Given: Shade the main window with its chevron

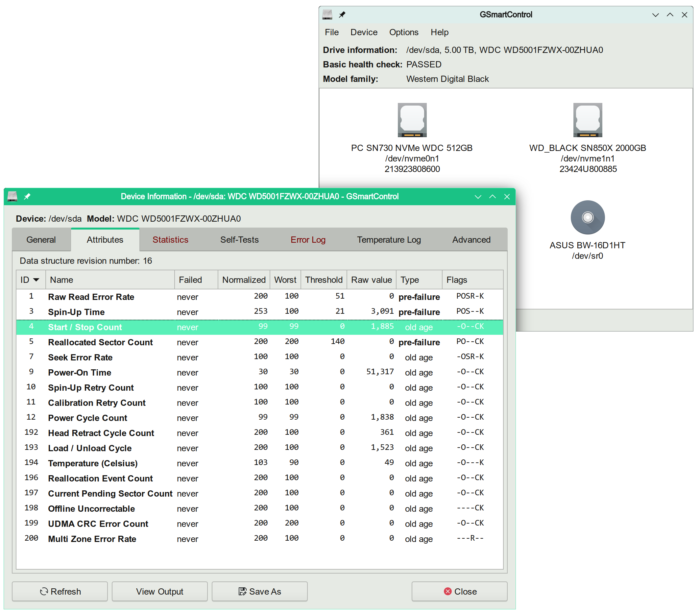Looking at the screenshot, I should tap(656, 15).
